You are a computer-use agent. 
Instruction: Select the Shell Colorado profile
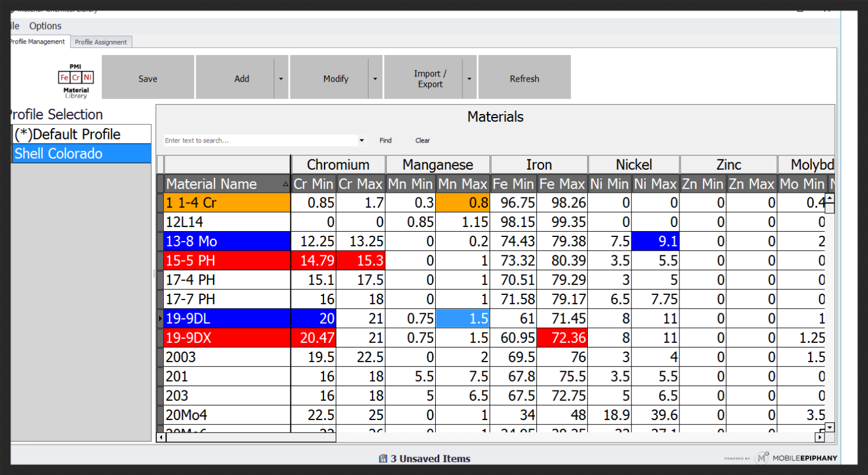[x=81, y=154]
